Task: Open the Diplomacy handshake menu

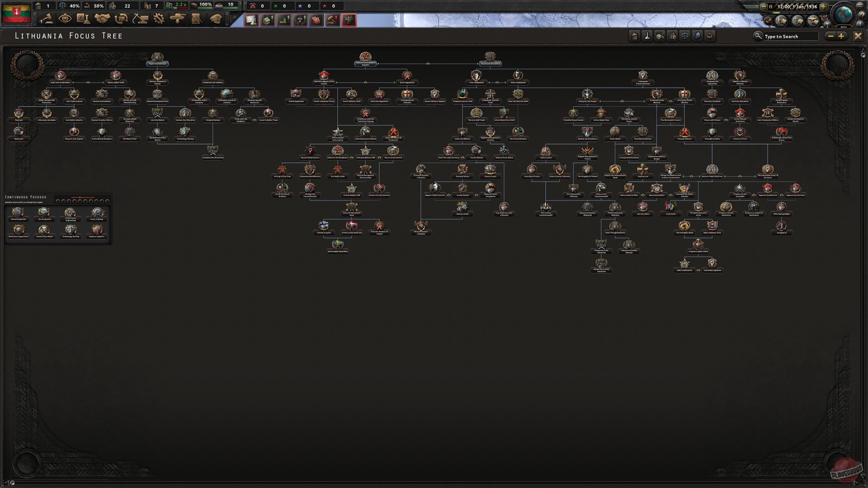Action: [x=102, y=19]
